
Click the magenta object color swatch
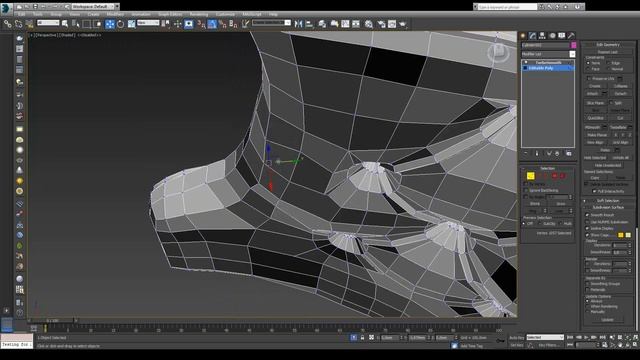tap(573, 45)
